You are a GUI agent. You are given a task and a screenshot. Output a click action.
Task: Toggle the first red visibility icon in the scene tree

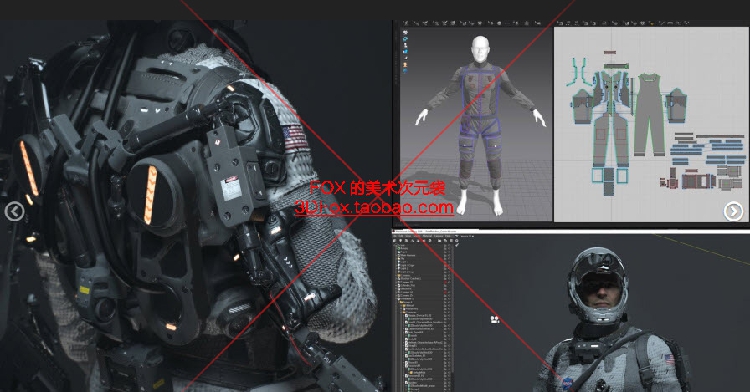[445, 282]
